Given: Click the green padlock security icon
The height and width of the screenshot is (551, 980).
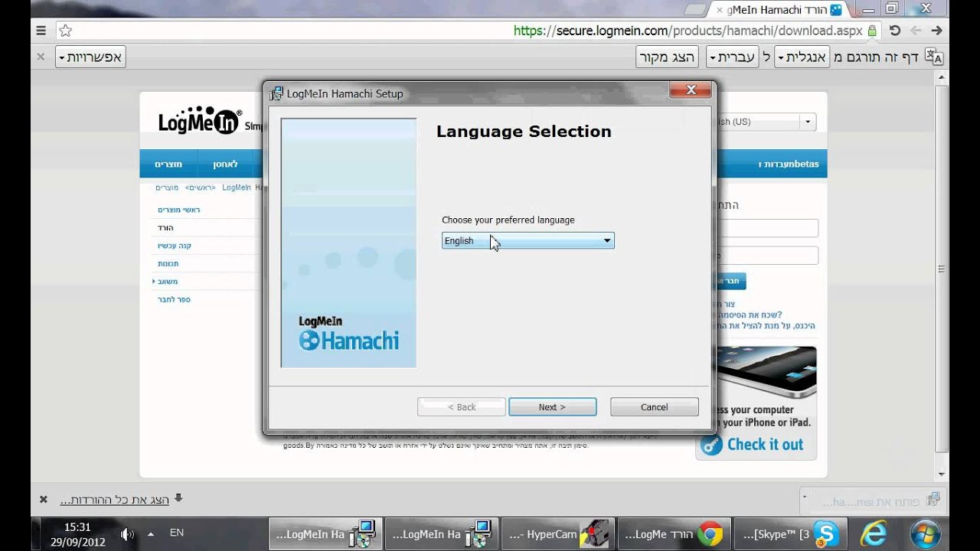Looking at the screenshot, I should [871, 31].
